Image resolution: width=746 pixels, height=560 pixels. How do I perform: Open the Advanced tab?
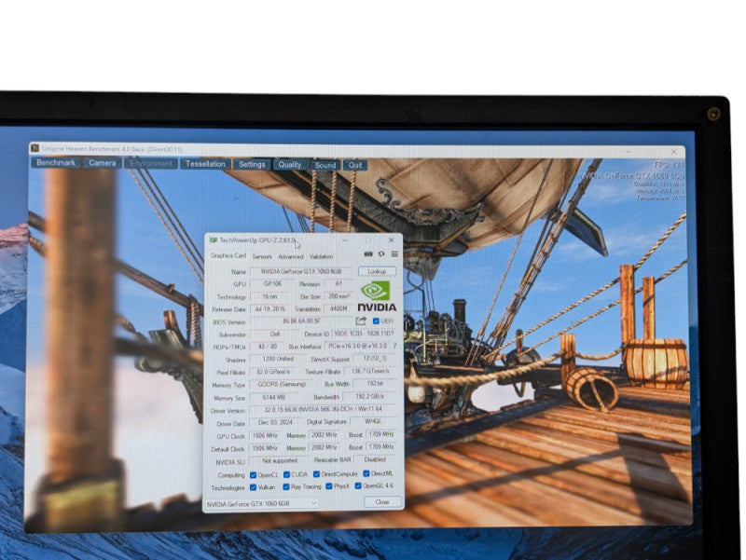[x=291, y=257]
